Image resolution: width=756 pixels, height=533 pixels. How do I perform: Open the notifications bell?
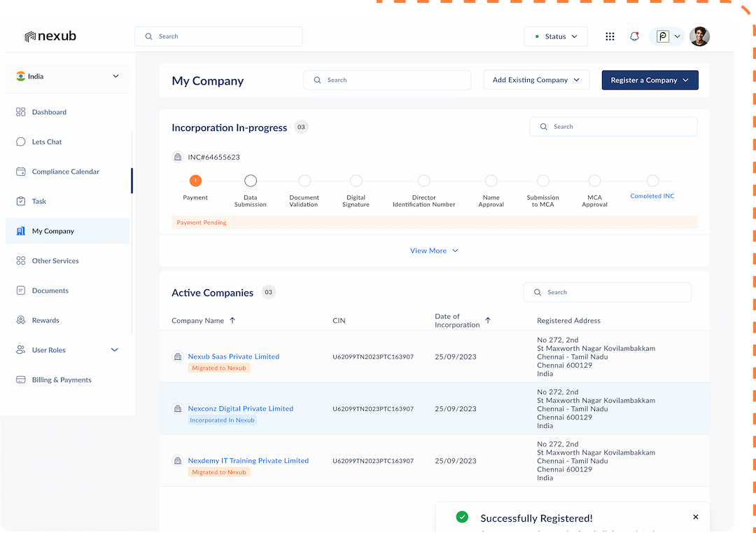(634, 36)
